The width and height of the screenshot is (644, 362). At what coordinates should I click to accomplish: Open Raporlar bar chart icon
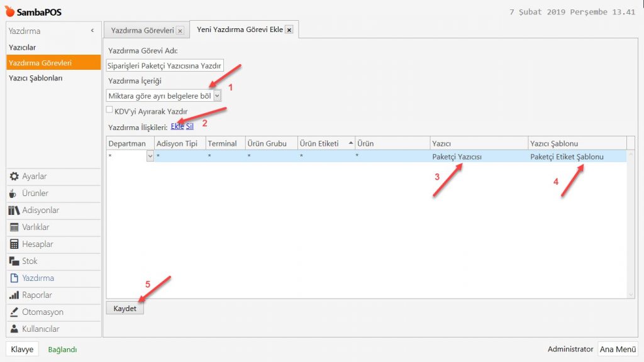14,295
